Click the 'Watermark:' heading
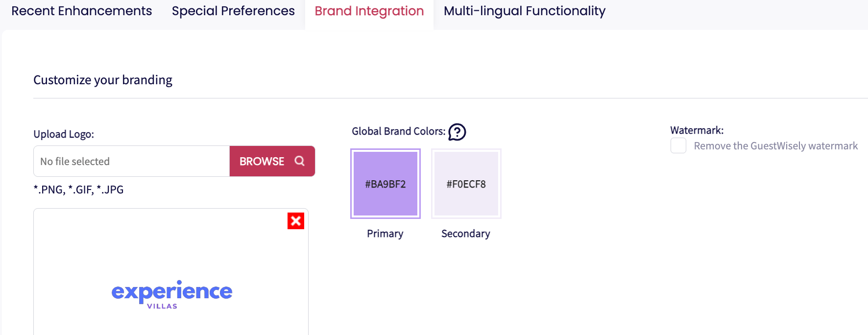 [x=697, y=130]
